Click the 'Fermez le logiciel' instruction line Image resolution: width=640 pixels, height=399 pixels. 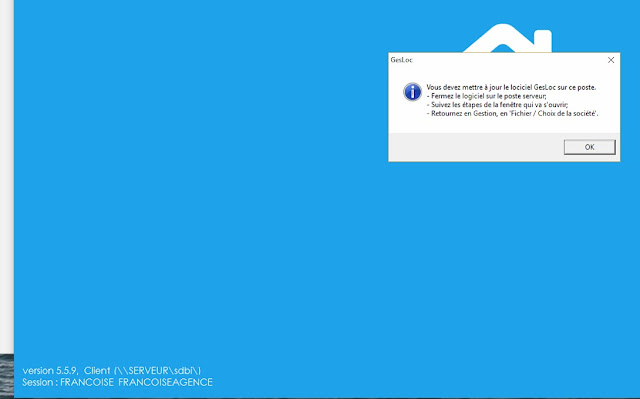pyautogui.click(x=487, y=96)
